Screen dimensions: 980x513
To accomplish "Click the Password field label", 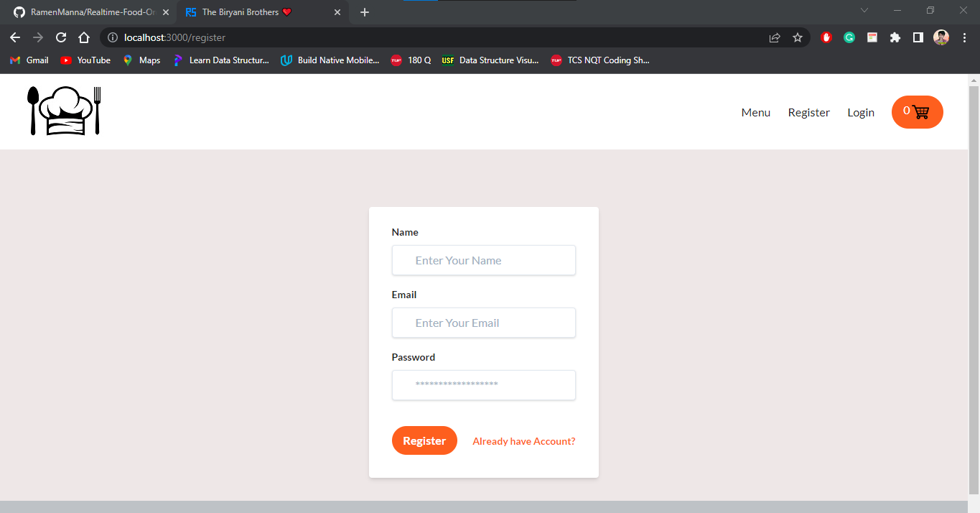I will pyautogui.click(x=414, y=357).
